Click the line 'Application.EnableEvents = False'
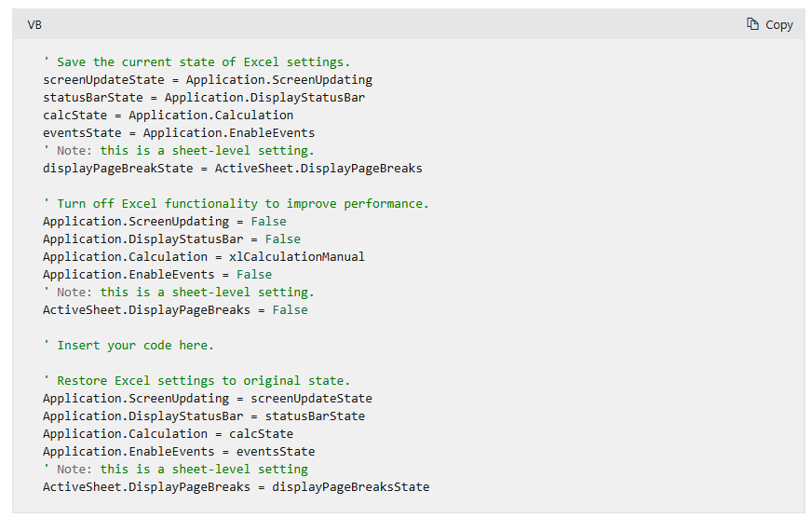This screenshot has width=812, height=518. [x=157, y=275]
